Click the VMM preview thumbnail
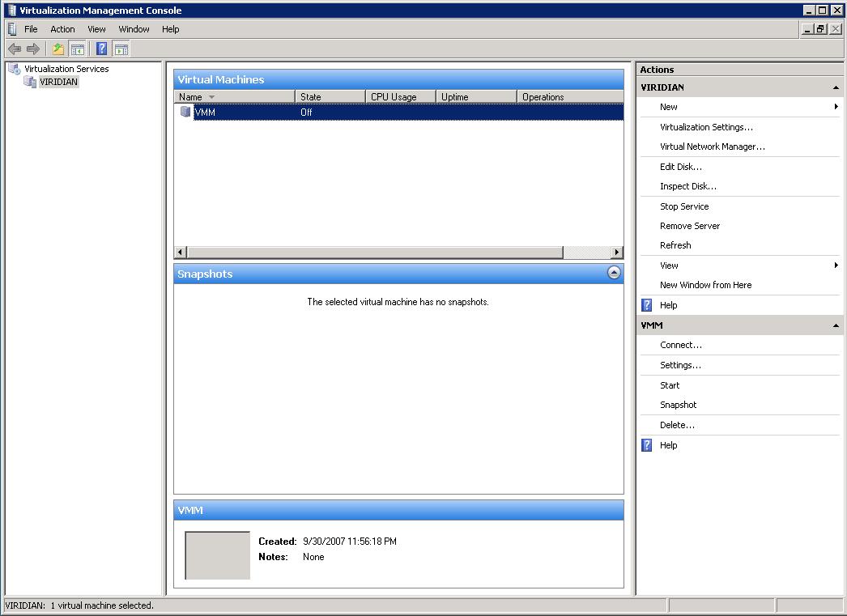 (x=217, y=555)
